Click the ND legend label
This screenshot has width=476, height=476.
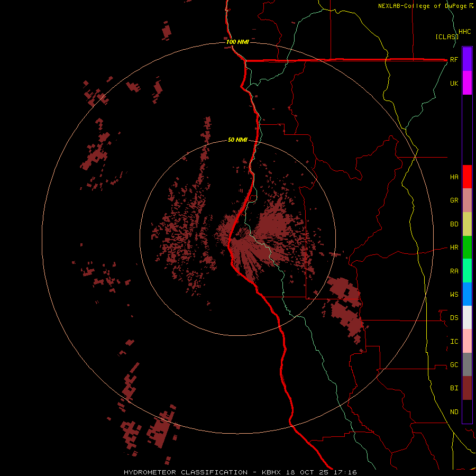[454, 412]
